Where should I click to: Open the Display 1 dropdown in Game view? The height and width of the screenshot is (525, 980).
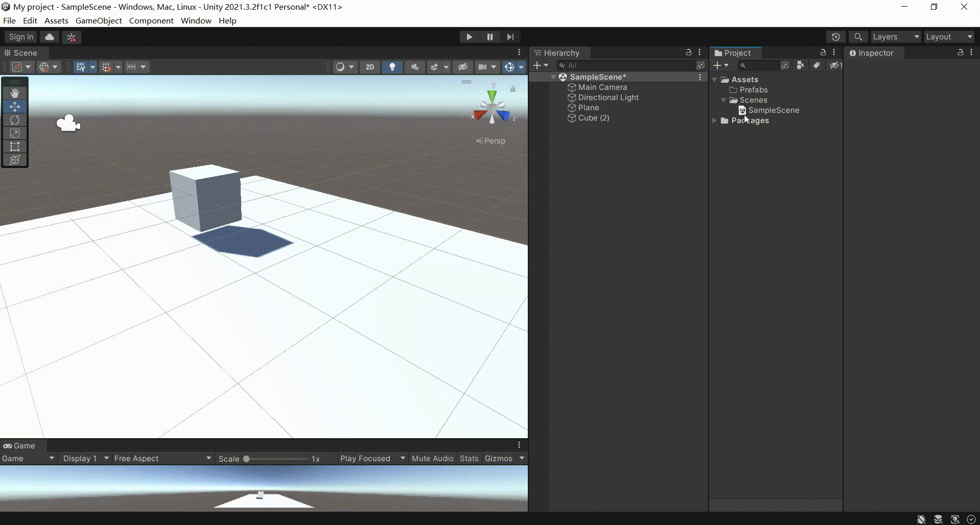point(85,459)
